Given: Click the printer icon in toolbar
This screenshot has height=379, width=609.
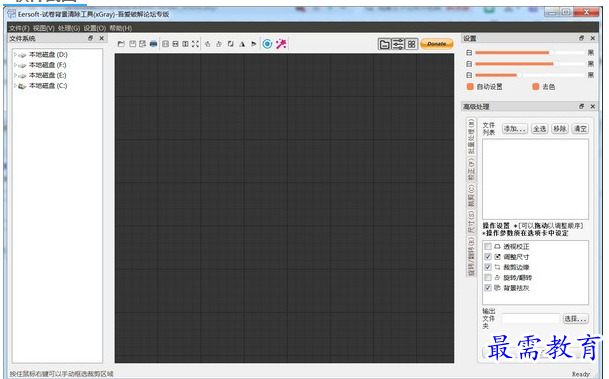Looking at the screenshot, I should pyautogui.click(x=153, y=44).
